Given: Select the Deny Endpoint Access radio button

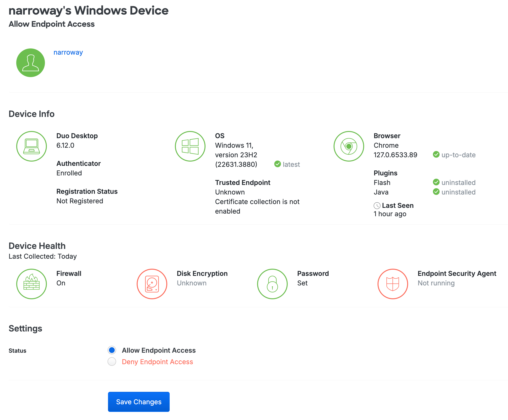Looking at the screenshot, I should [112, 362].
